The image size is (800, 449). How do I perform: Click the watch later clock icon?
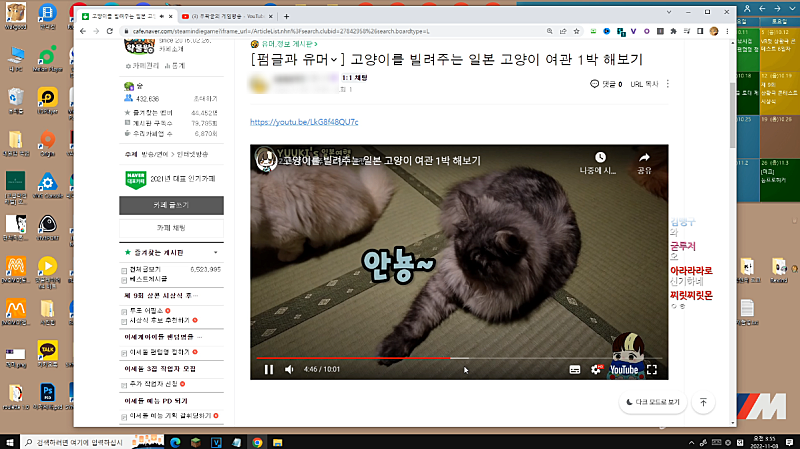click(x=600, y=158)
